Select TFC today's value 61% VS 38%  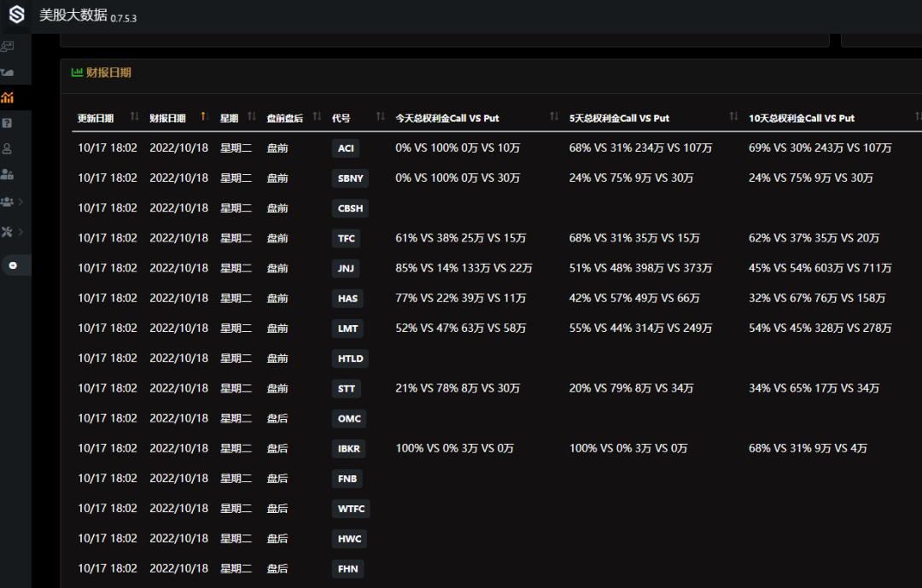pyautogui.click(x=460, y=238)
